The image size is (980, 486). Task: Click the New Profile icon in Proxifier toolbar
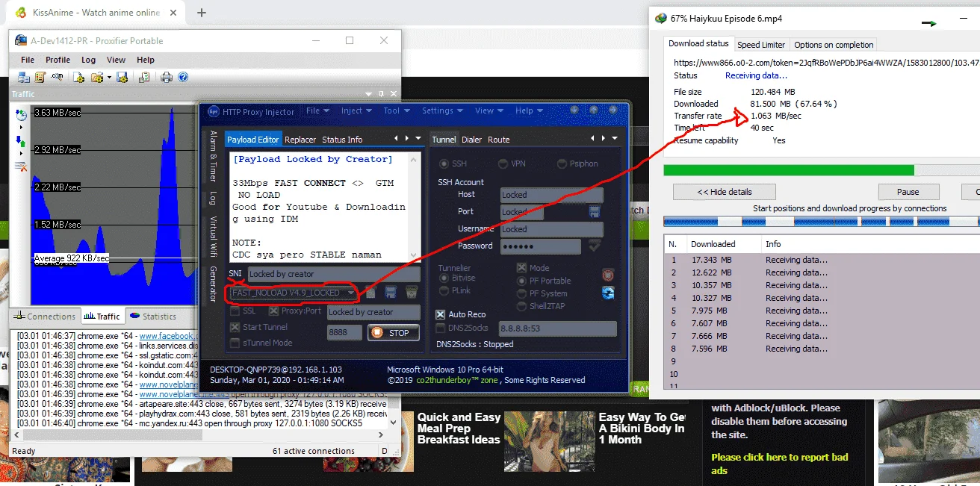[x=78, y=77]
